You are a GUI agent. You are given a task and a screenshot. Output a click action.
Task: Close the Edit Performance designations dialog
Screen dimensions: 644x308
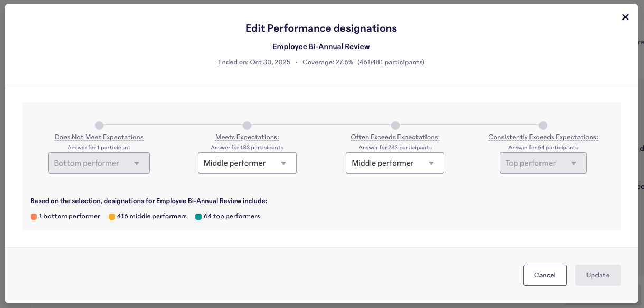coord(626,17)
